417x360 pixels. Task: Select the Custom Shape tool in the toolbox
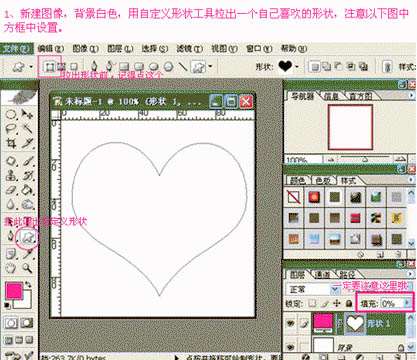[28, 237]
